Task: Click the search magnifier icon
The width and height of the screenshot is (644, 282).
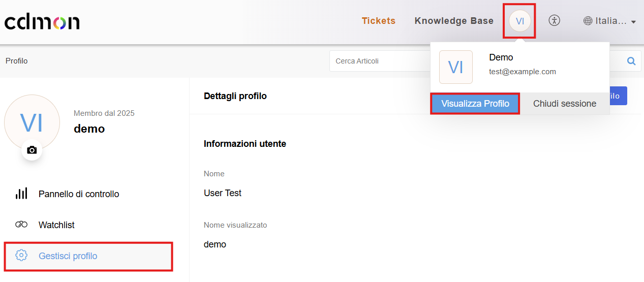Action: [631, 61]
